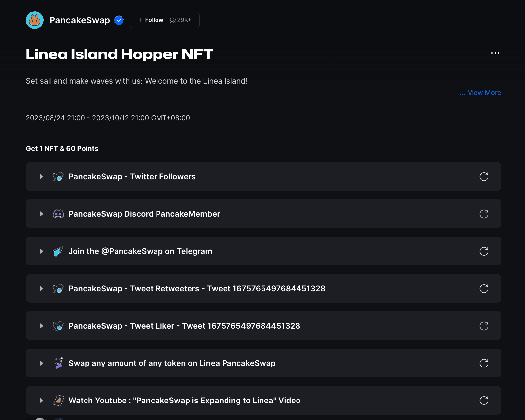Refresh the Watch Youtube task status

(484, 401)
